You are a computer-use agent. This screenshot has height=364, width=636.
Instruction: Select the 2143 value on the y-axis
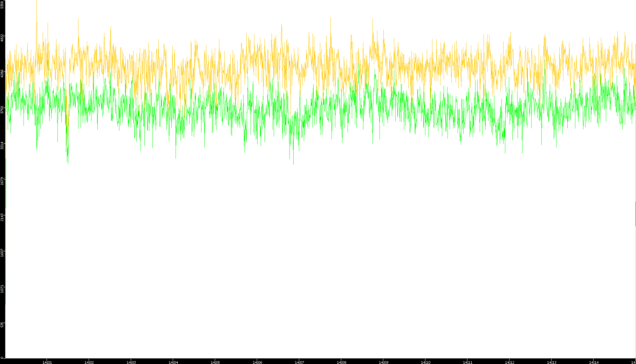(x=2, y=217)
